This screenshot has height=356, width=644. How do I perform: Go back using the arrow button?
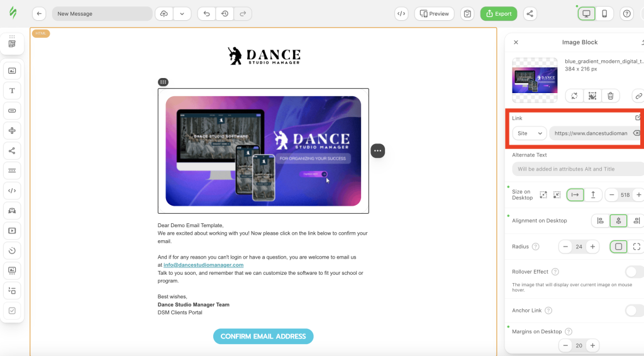(39, 14)
